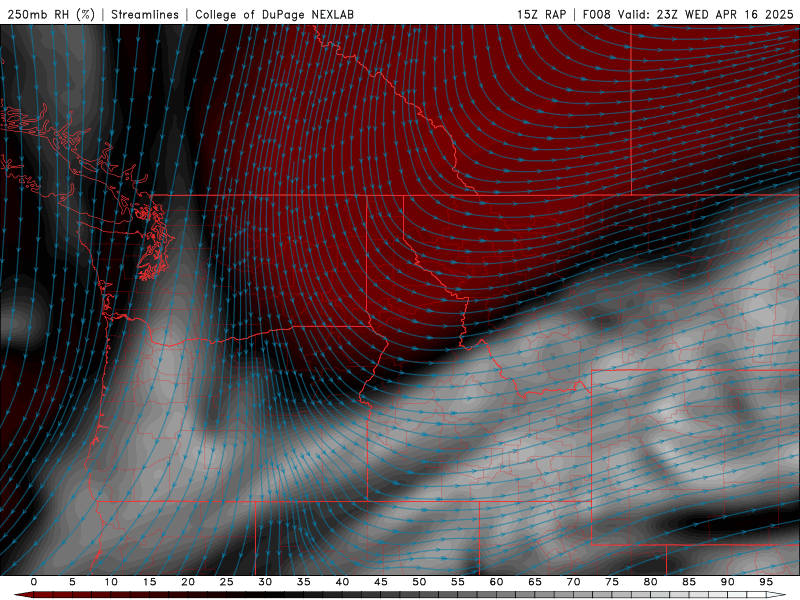The width and height of the screenshot is (800, 600).
Task: Click the "250mb RH (%)" title text
Action: click(x=51, y=14)
